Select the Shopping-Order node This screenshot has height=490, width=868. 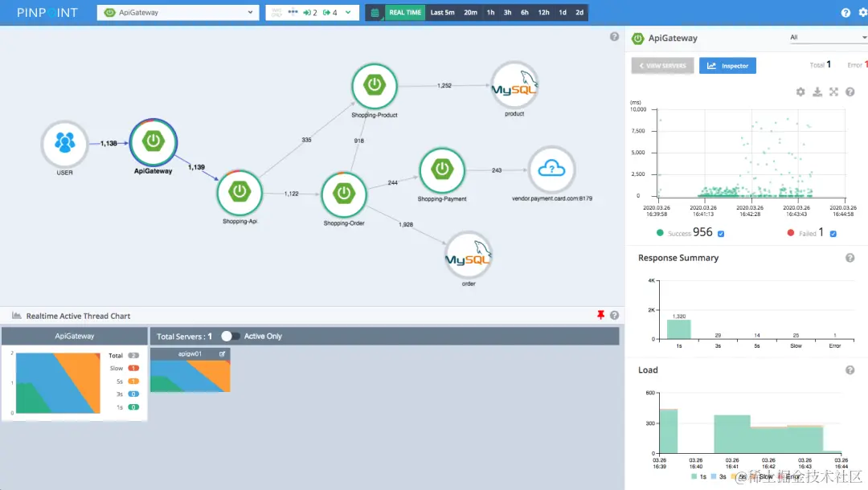point(344,194)
